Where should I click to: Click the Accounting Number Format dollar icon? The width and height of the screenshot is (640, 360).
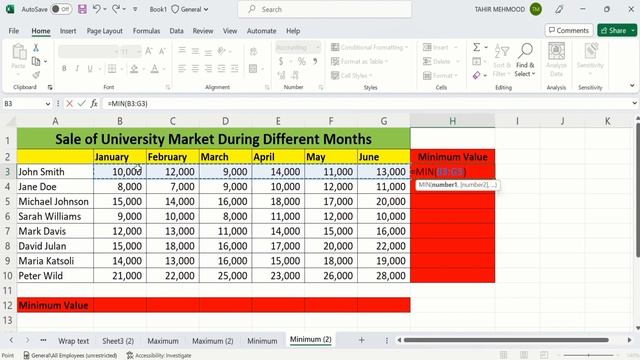tap(281, 61)
